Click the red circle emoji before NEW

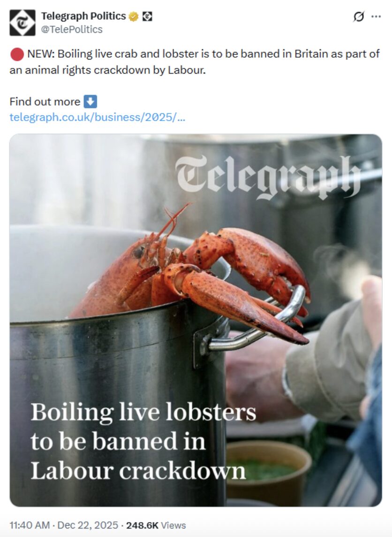tap(17, 54)
